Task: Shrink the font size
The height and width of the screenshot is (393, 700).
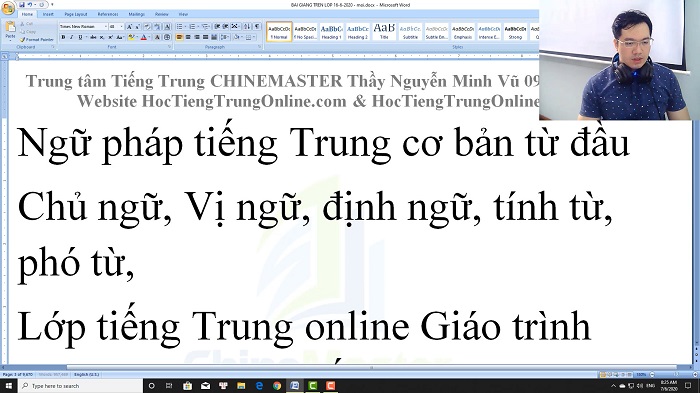Action: [138, 27]
